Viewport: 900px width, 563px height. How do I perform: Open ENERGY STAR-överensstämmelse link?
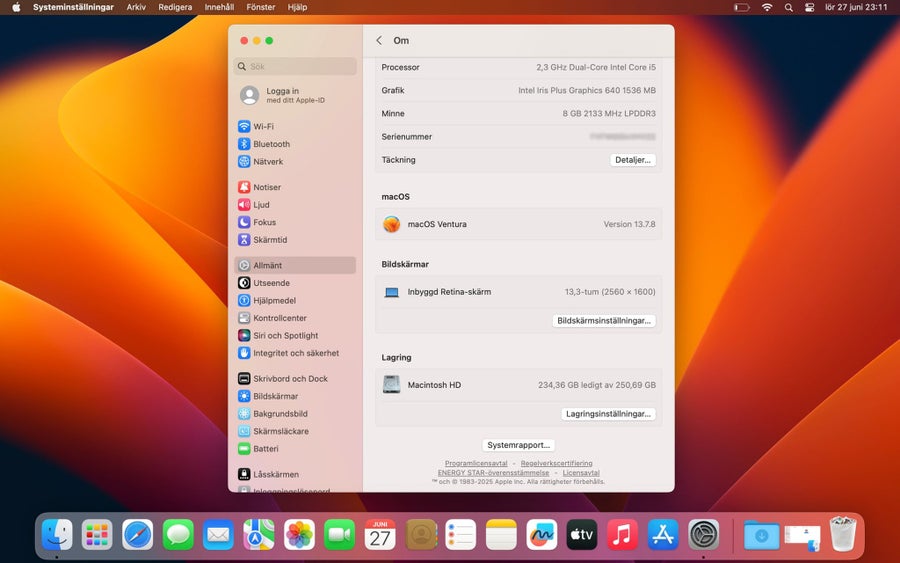[493, 472]
